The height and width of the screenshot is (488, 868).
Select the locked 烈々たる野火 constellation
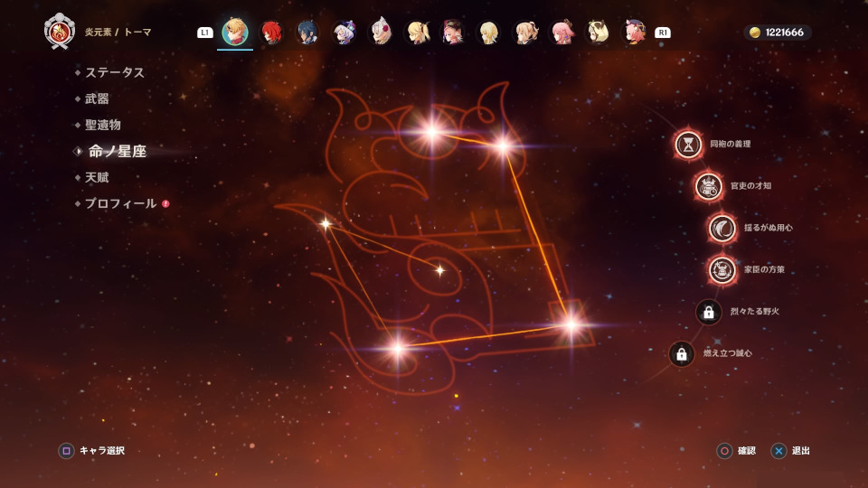coord(709,312)
